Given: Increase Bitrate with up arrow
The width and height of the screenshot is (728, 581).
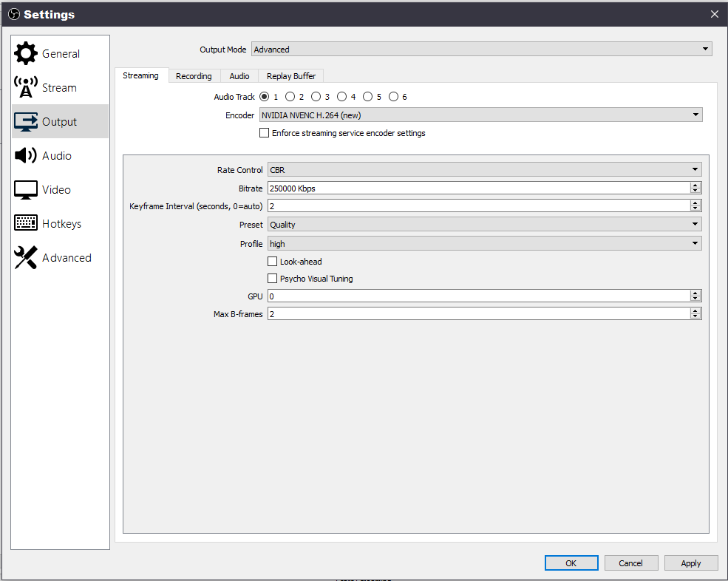Looking at the screenshot, I should tap(695, 185).
